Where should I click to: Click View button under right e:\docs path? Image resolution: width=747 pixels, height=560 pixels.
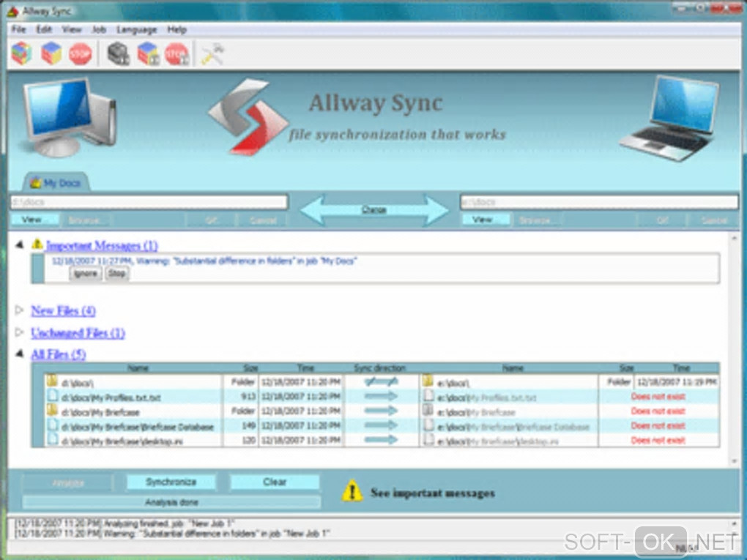(486, 220)
